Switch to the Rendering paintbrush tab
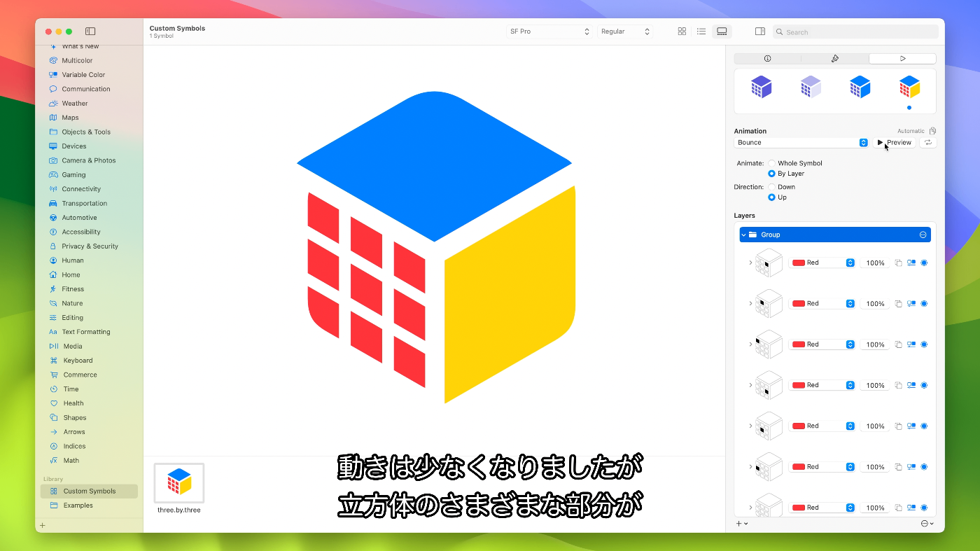This screenshot has width=980, height=551. point(834,59)
